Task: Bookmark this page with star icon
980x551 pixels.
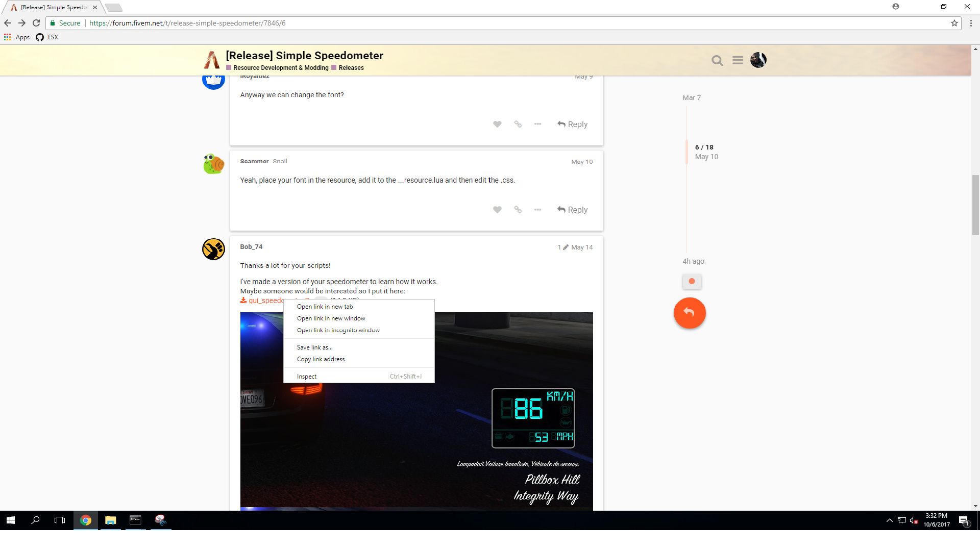Action: (x=954, y=23)
